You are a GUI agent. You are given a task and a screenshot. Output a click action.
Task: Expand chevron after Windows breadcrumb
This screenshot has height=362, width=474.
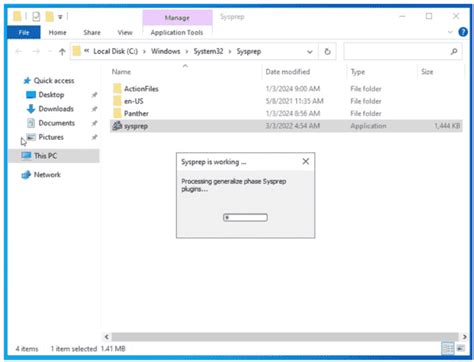187,52
